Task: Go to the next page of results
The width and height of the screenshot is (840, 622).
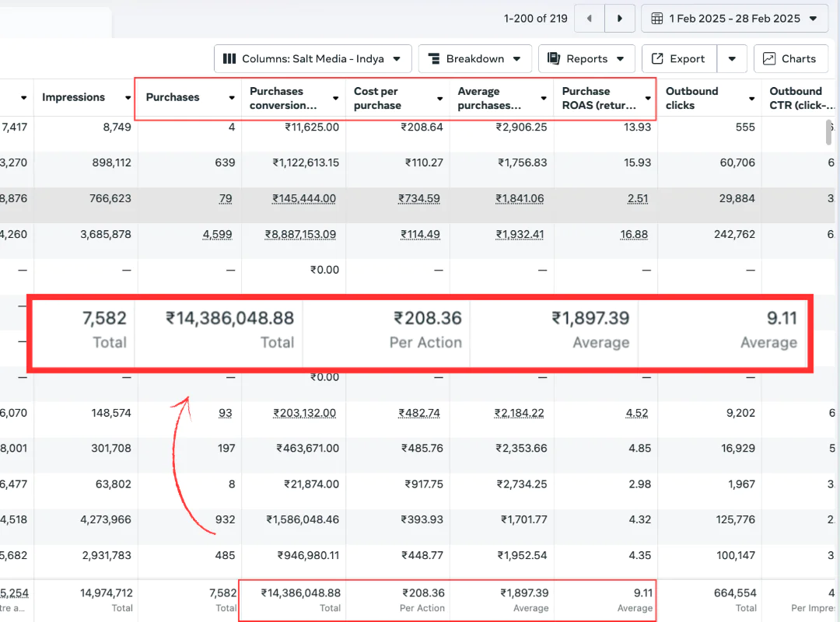Action: 619,19
